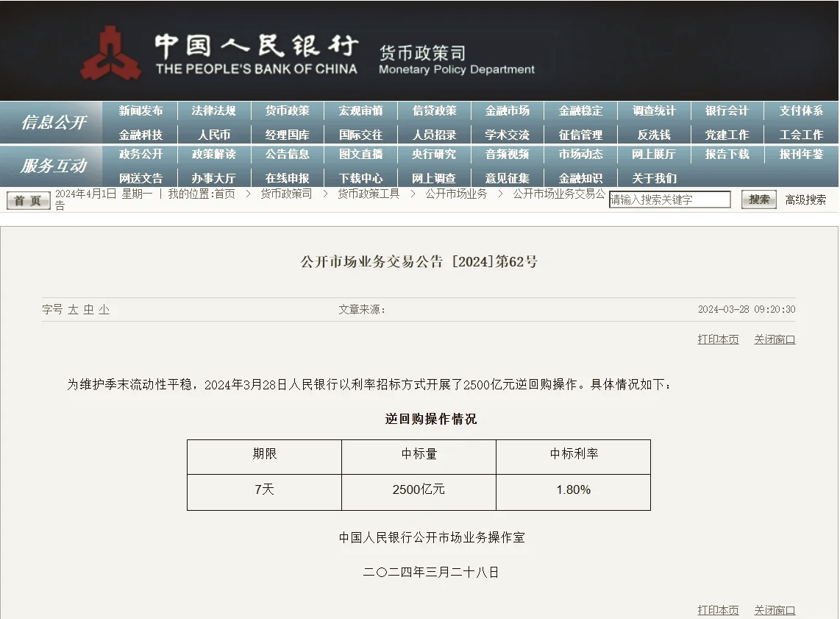Image resolution: width=840 pixels, height=619 pixels.
Task: Click top 关闭窗口 close window link
Action: (x=775, y=339)
